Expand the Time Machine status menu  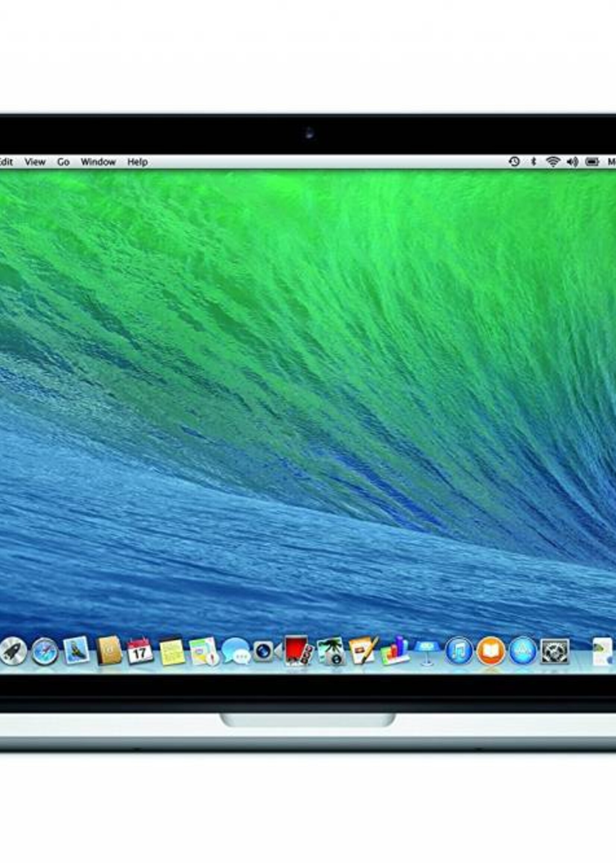pos(514,162)
